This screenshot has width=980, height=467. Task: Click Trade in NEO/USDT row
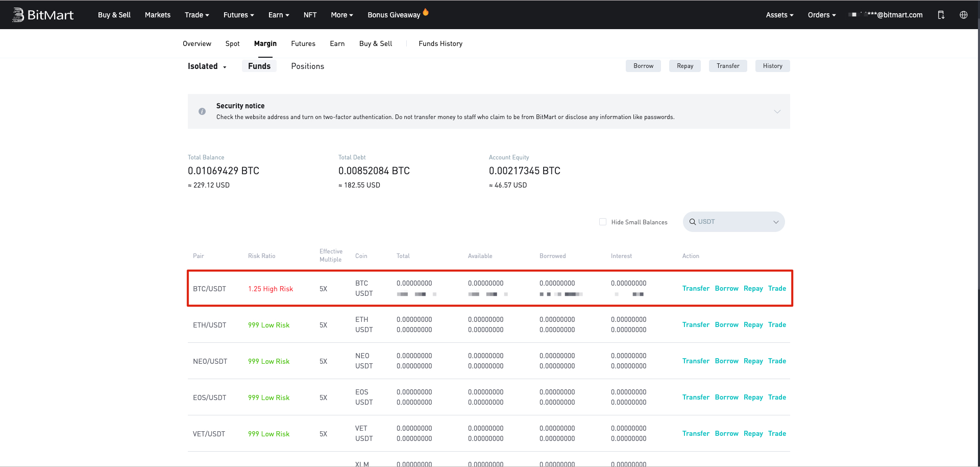click(x=777, y=361)
